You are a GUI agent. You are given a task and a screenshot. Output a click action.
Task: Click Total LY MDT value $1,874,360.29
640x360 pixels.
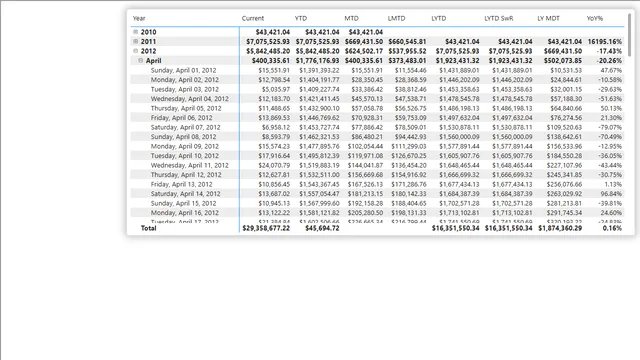[560, 228]
